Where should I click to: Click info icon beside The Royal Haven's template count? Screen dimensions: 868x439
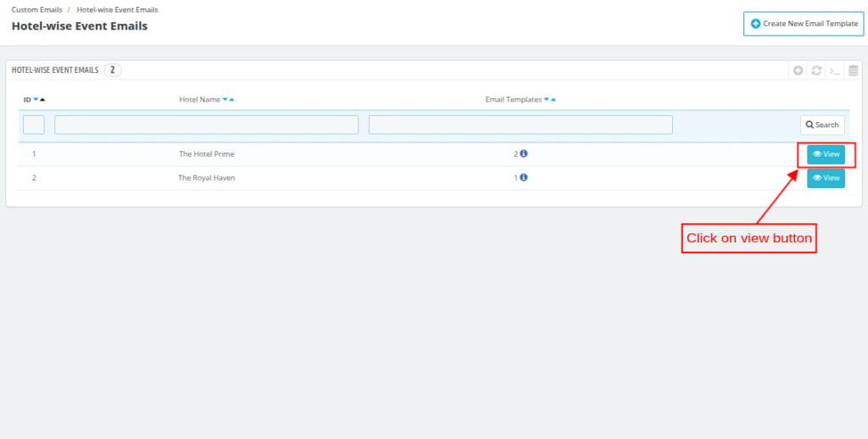click(x=524, y=178)
